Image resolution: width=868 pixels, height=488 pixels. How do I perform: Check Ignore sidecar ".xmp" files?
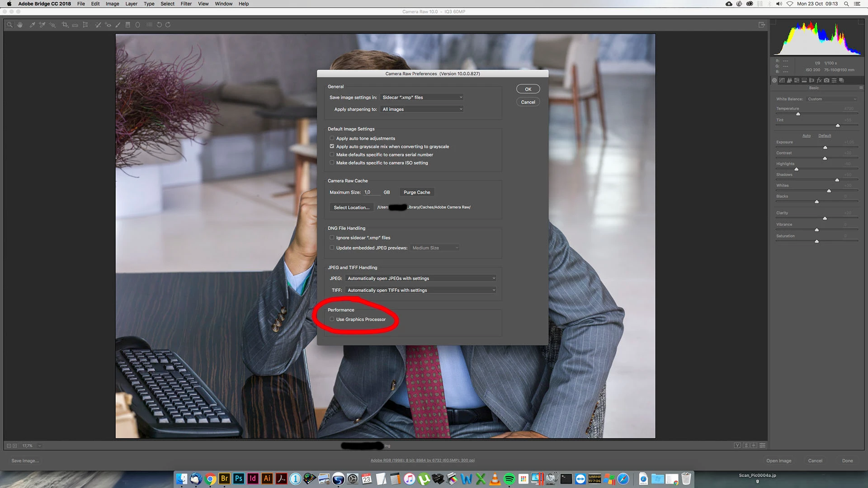point(332,238)
